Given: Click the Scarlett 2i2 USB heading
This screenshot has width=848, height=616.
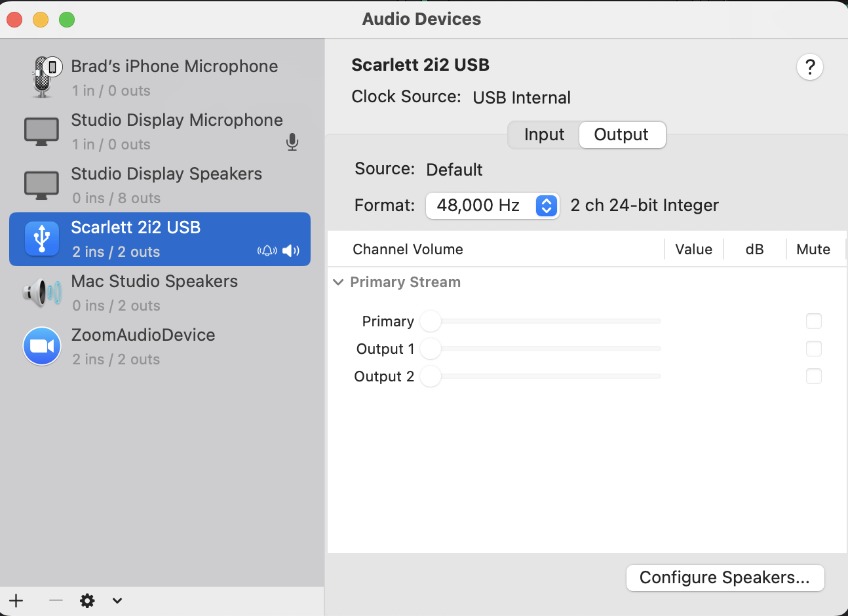Looking at the screenshot, I should pos(421,65).
